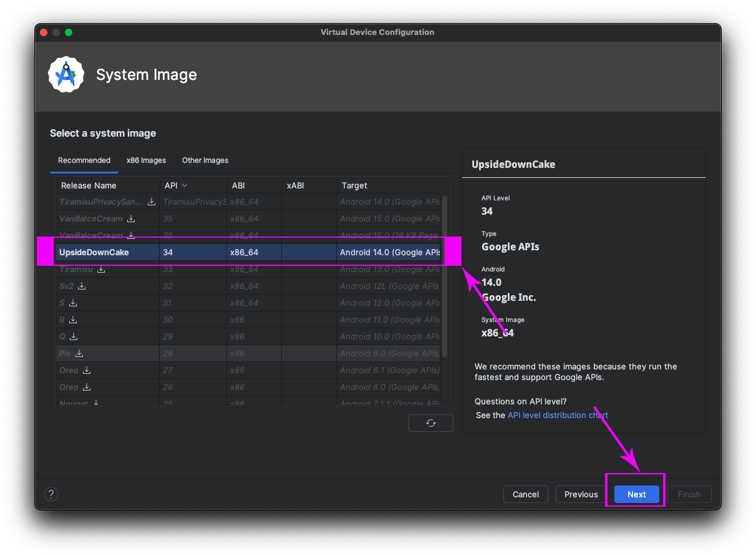Click the Android 12L target cell

click(x=389, y=286)
